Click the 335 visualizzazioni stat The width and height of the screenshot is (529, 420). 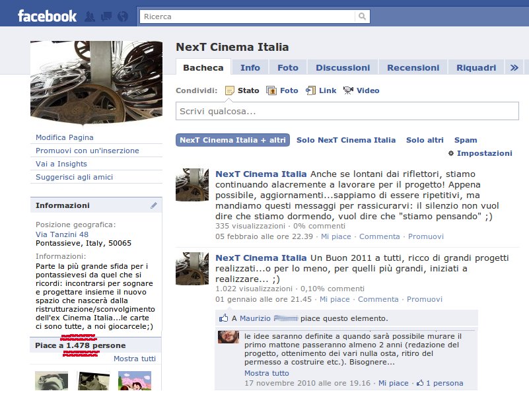pos(250,226)
